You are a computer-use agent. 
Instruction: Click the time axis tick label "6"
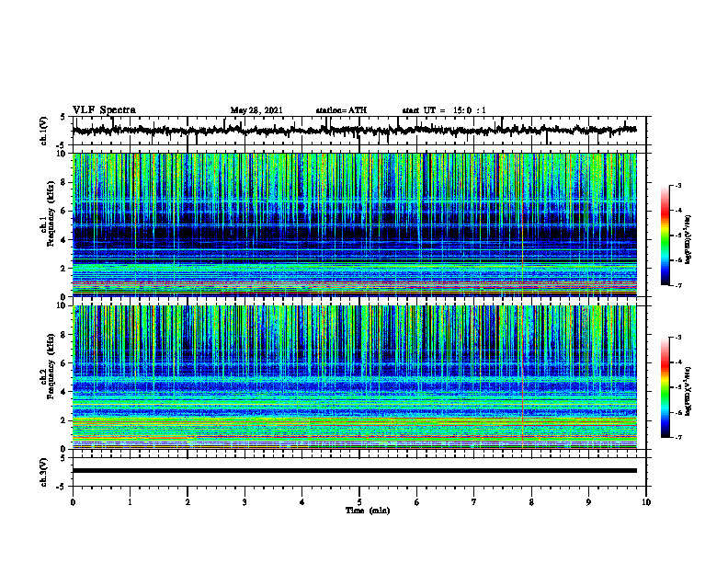tap(417, 502)
